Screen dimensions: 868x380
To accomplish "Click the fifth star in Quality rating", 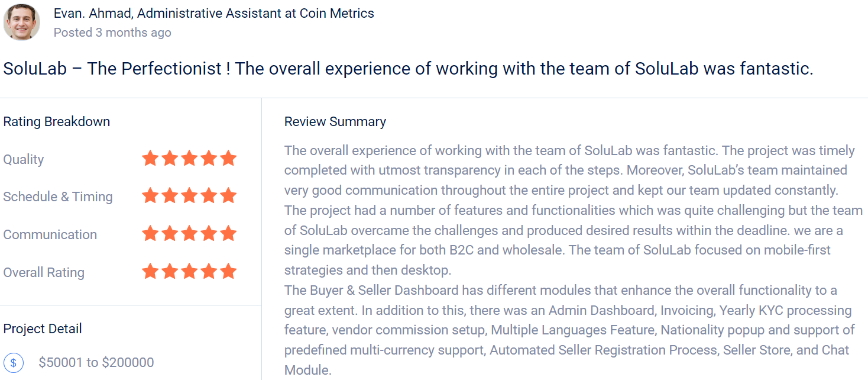I will [228, 159].
